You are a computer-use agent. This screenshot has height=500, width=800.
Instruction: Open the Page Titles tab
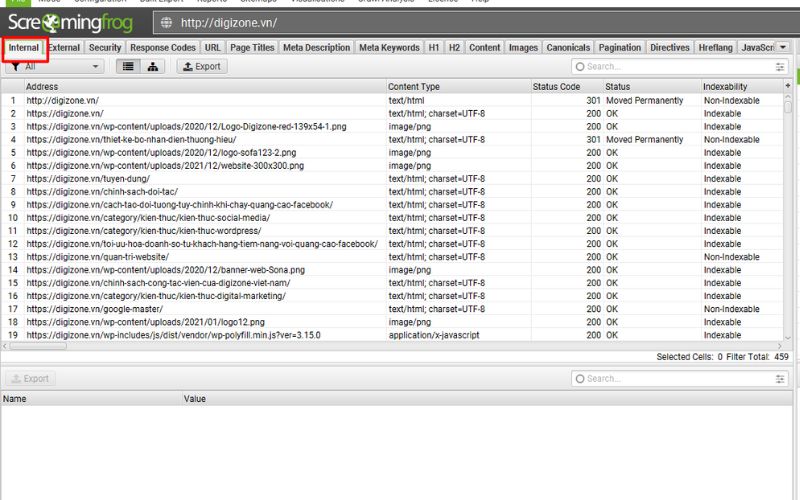pyautogui.click(x=252, y=47)
